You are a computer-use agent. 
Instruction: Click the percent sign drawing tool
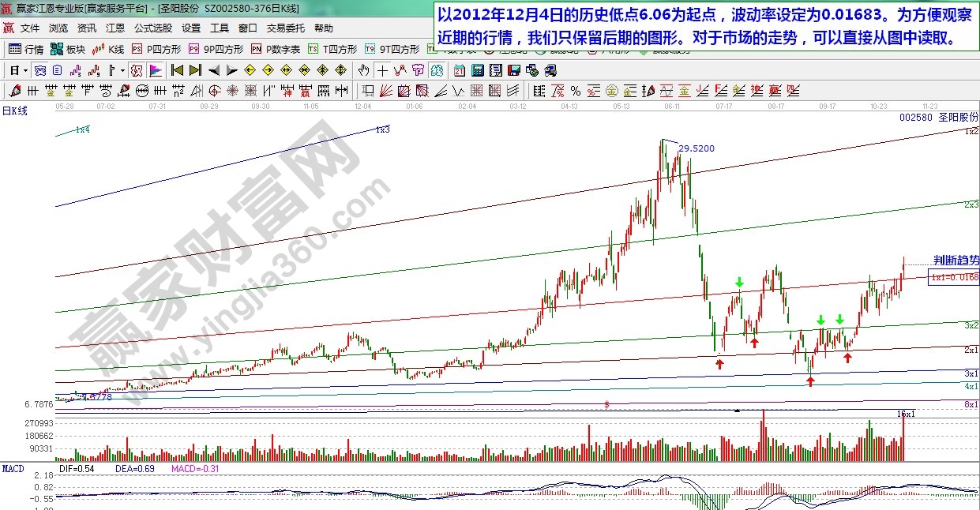pos(576,90)
